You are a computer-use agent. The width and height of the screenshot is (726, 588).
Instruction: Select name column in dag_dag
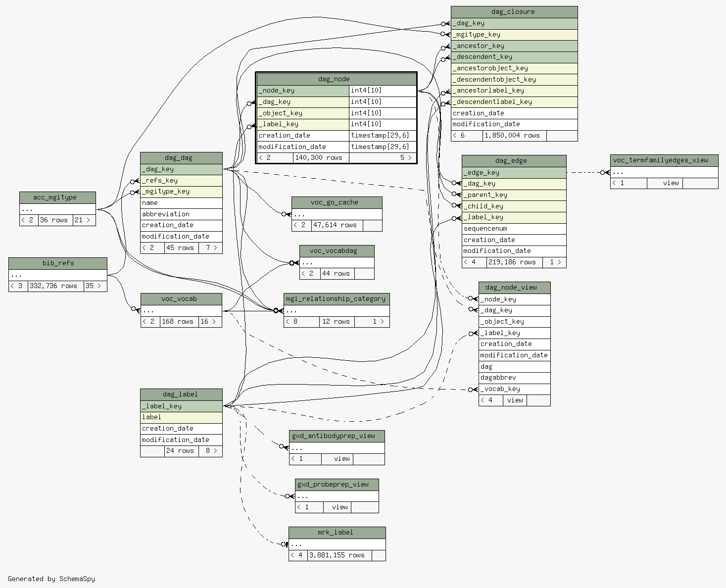click(x=181, y=203)
